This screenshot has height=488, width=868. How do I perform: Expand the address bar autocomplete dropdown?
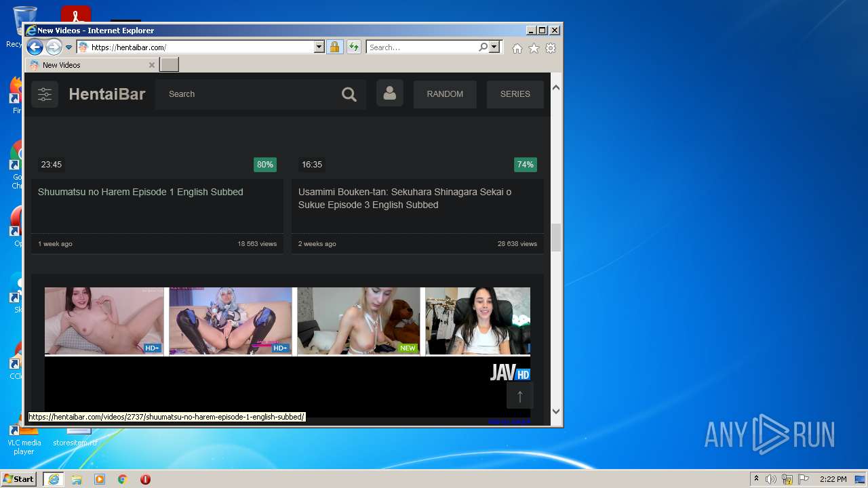click(x=319, y=47)
